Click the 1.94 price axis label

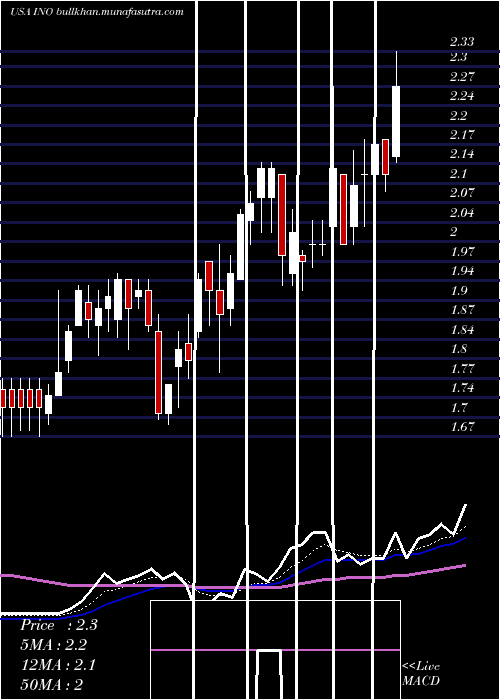click(462, 271)
